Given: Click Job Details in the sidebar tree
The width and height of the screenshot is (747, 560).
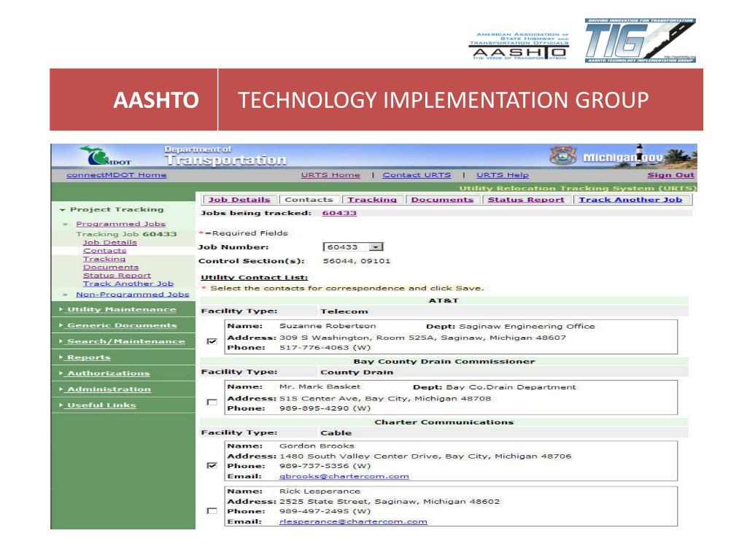Looking at the screenshot, I should 109,242.
